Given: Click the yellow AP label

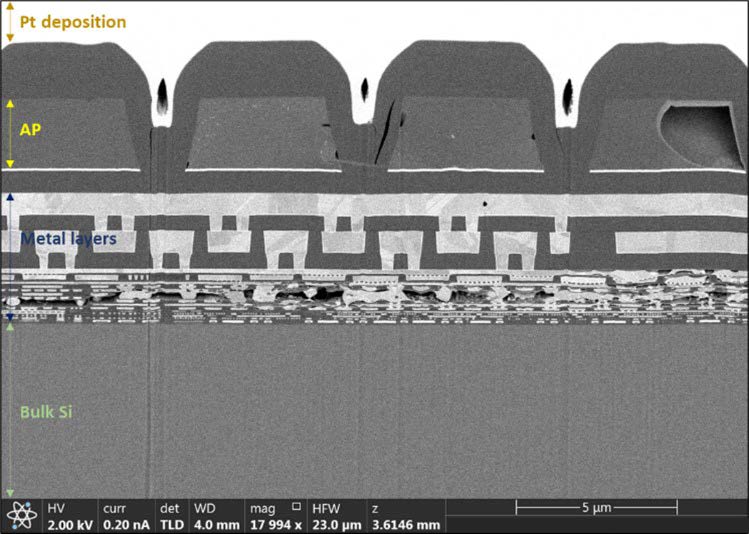Looking at the screenshot, I should tap(30, 130).
